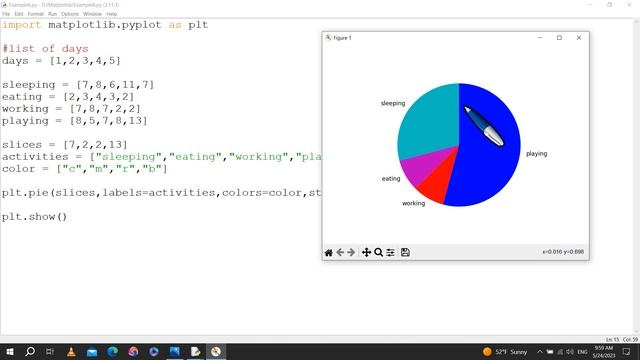Viewport: 640px width, 360px height.
Task: Open the Run menu in IDLE
Action: tap(52, 14)
